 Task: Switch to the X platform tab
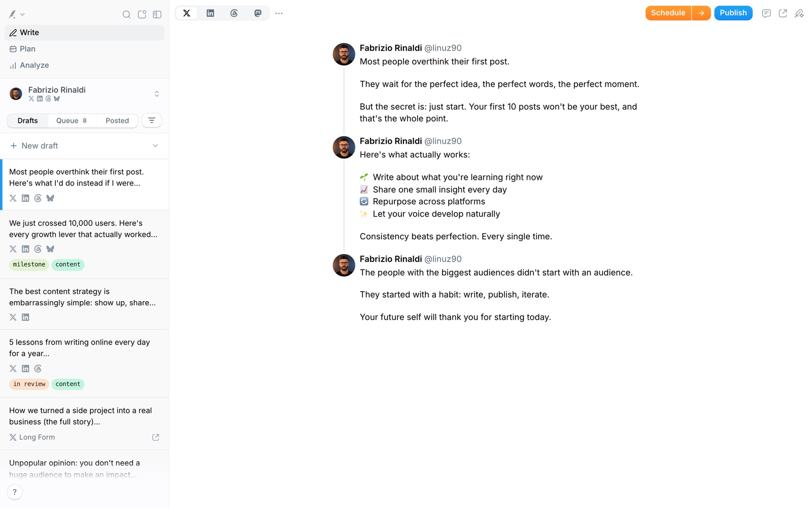[187, 13]
